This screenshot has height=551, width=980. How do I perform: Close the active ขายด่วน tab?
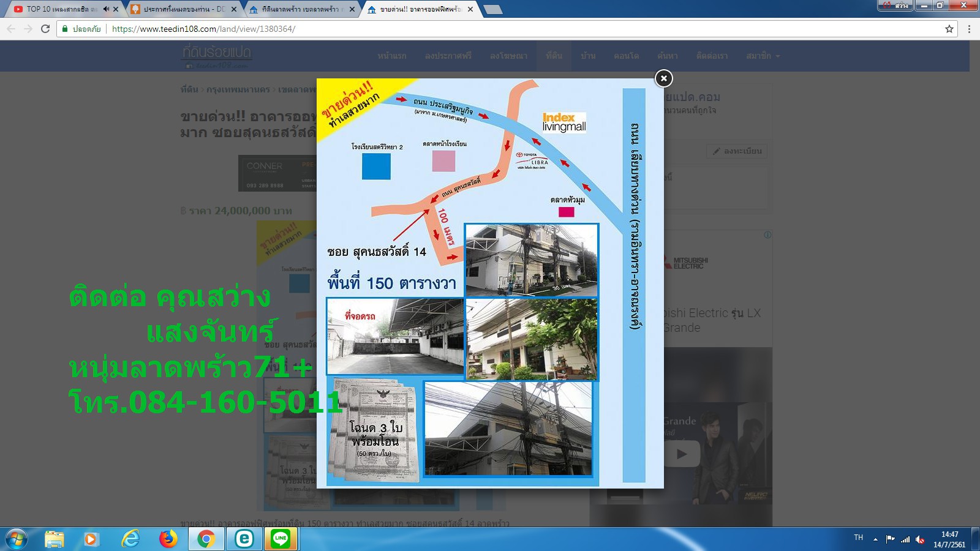pyautogui.click(x=470, y=9)
